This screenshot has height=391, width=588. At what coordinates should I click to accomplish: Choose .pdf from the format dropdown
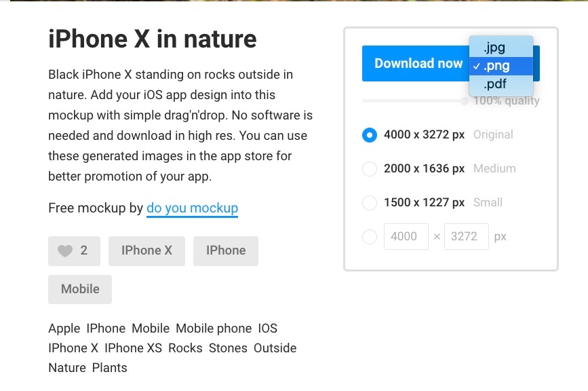coord(501,84)
